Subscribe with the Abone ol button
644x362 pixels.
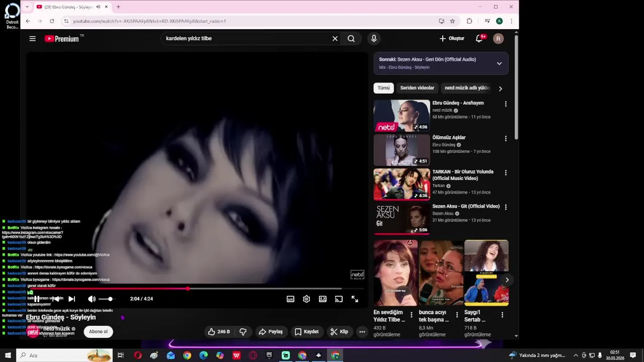tap(98, 332)
